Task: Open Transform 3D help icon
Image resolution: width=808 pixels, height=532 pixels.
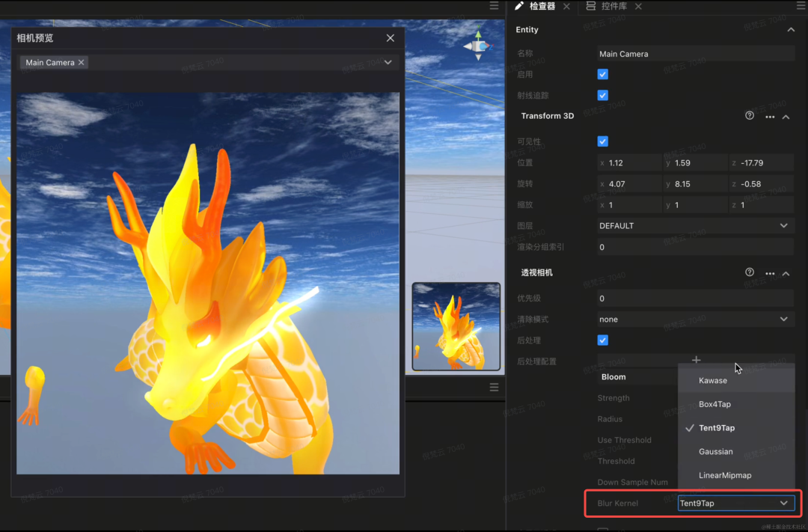Action: pos(750,116)
